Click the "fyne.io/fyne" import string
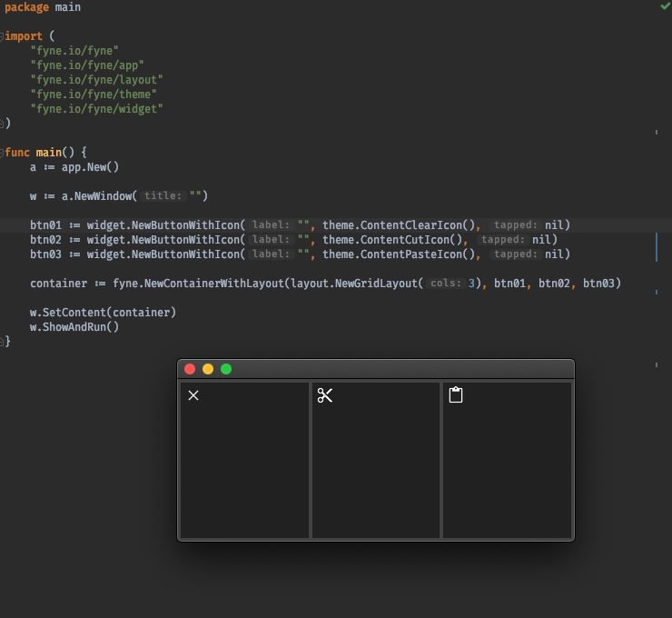Image resolution: width=672 pixels, height=618 pixels. click(x=74, y=51)
